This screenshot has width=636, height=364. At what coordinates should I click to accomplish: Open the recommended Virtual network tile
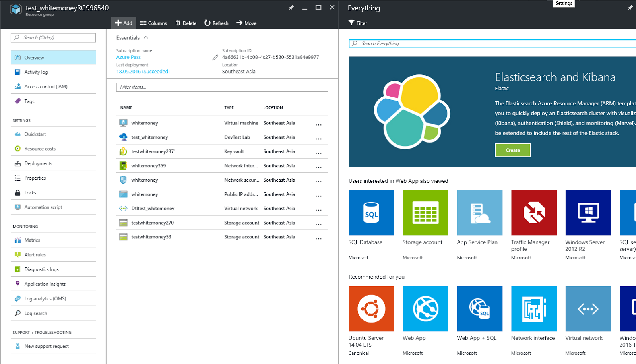point(588,309)
